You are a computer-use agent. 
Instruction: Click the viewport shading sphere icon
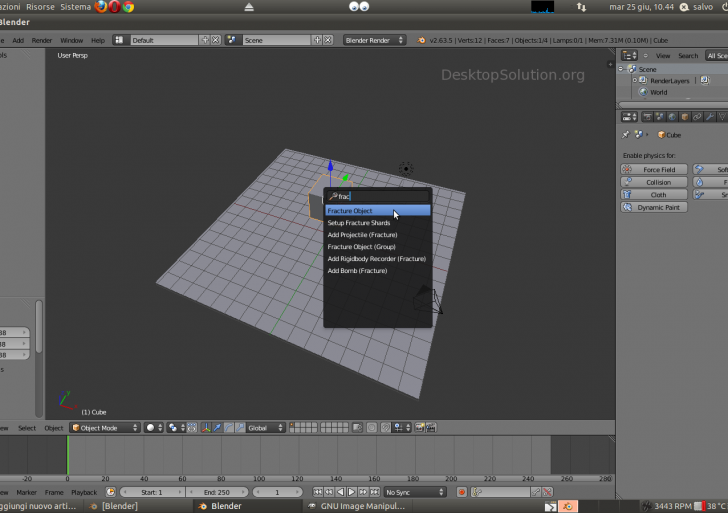pos(152,428)
